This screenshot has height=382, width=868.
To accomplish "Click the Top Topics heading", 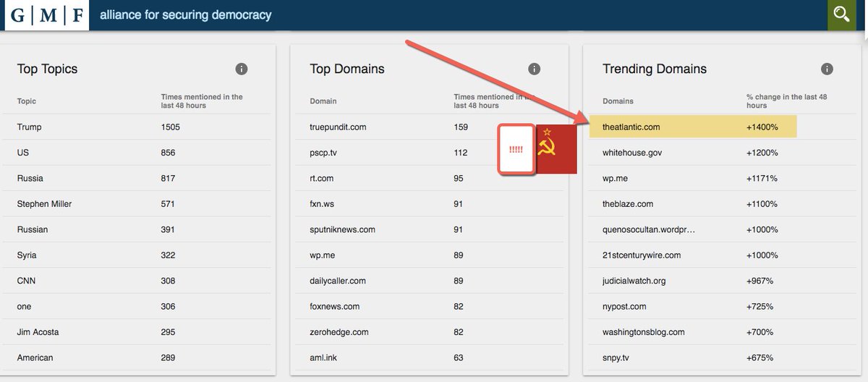I will coord(47,69).
